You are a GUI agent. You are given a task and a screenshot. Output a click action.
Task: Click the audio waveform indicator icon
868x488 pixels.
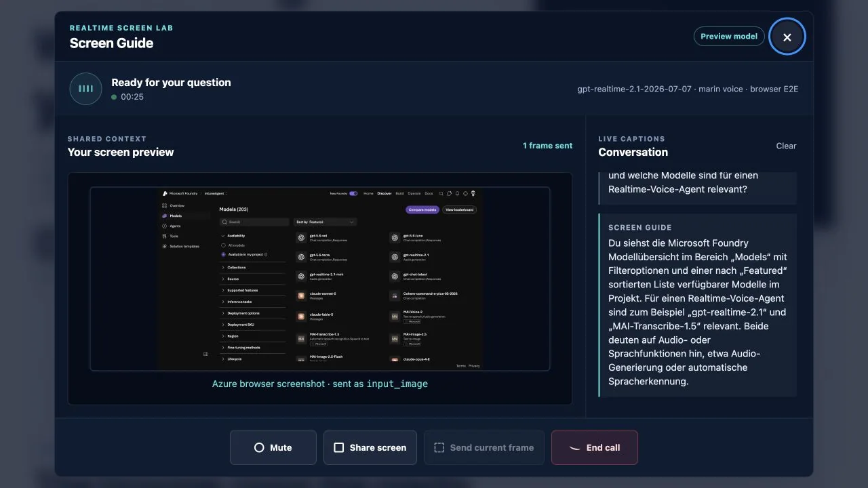(85, 89)
